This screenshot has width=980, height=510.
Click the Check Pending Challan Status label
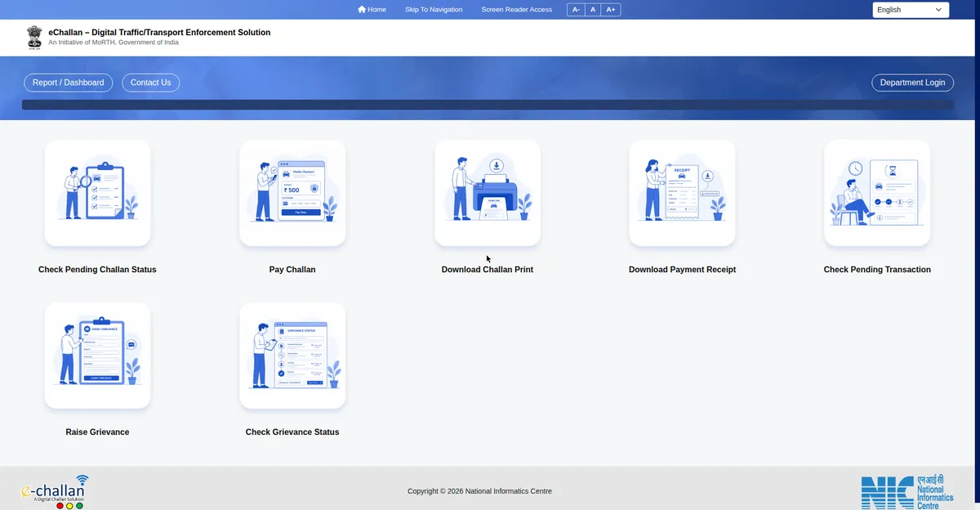coord(97,270)
